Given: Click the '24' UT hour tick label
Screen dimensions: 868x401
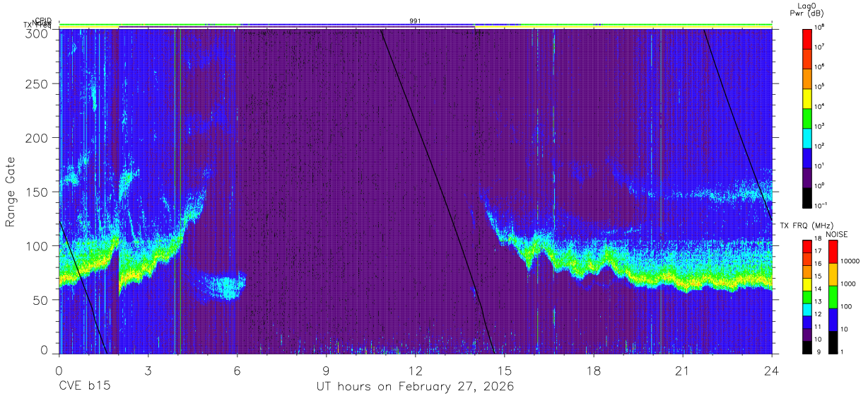Looking at the screenshot, I should (x=771, y=371).
